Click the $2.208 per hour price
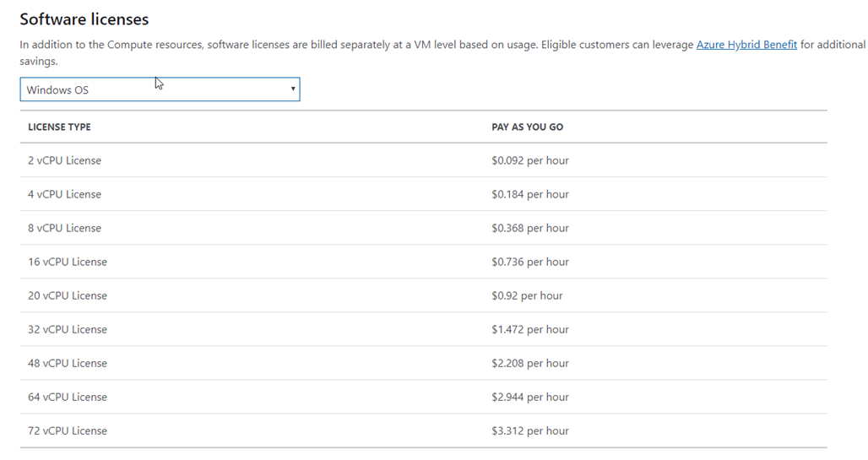Viewport: 868px width, 460px height. 529,363
